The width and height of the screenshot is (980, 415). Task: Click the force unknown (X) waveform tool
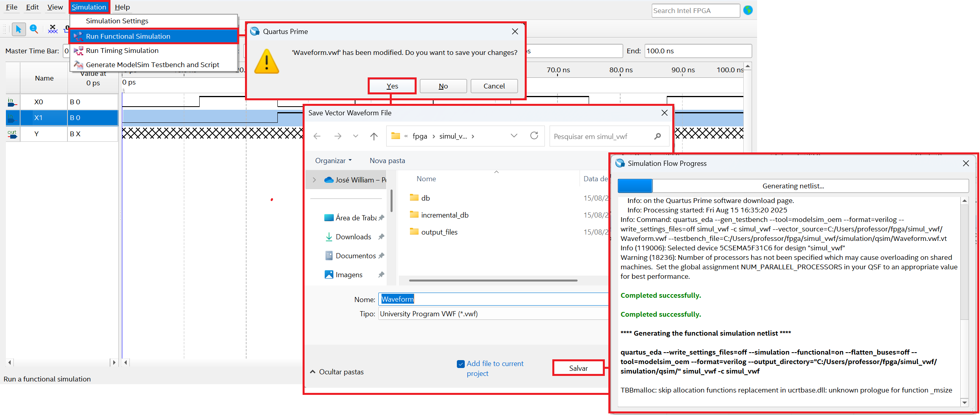point(52,29)
